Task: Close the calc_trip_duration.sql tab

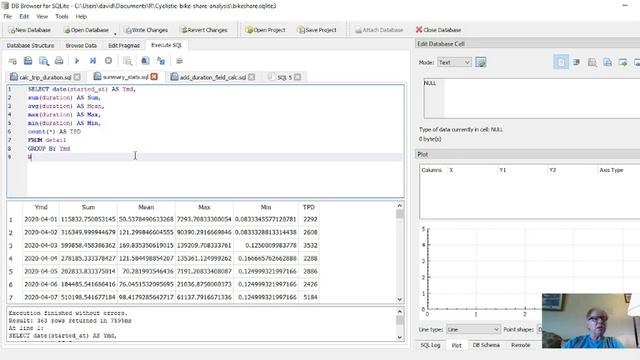Action: coord(77,77)
